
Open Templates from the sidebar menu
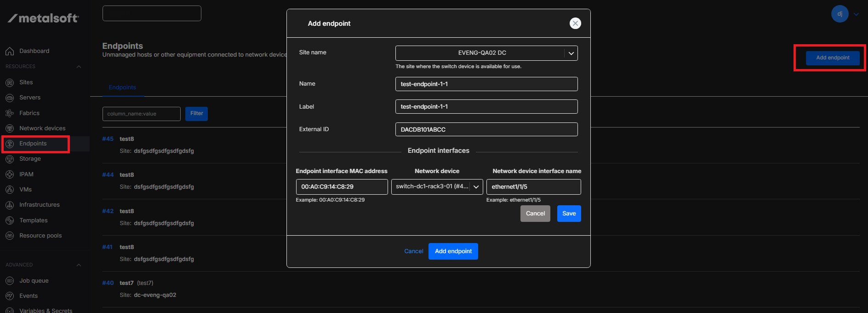pos(34,220)
